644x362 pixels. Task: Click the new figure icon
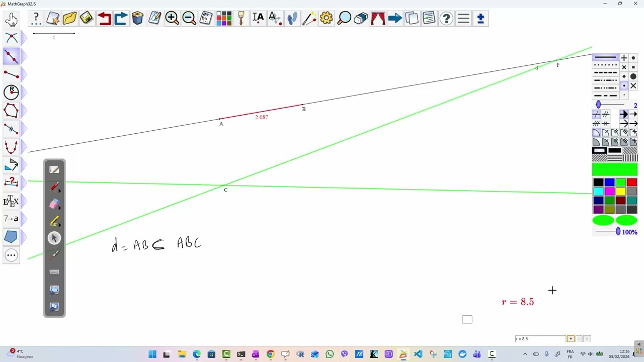click(x=53, y=19)
